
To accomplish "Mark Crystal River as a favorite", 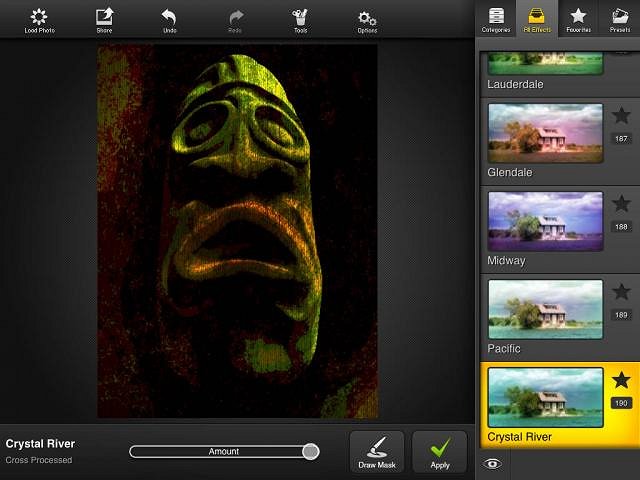I will pos(621,380).
